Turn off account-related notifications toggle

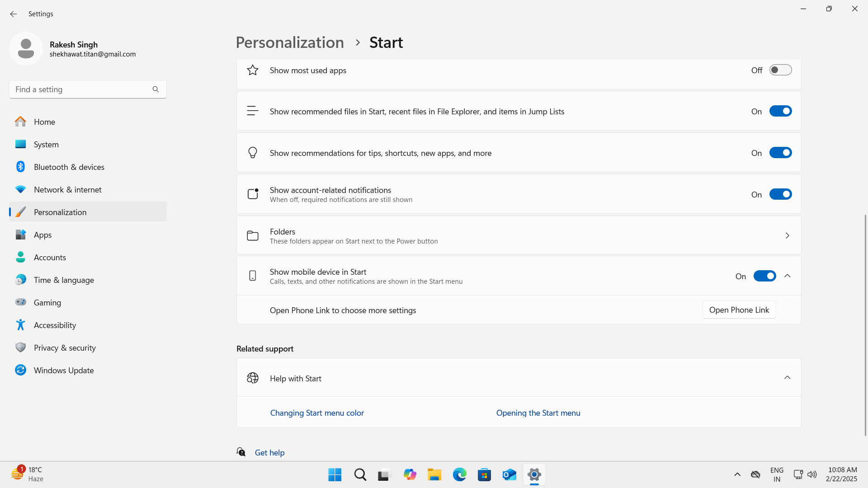pos(780,194)
